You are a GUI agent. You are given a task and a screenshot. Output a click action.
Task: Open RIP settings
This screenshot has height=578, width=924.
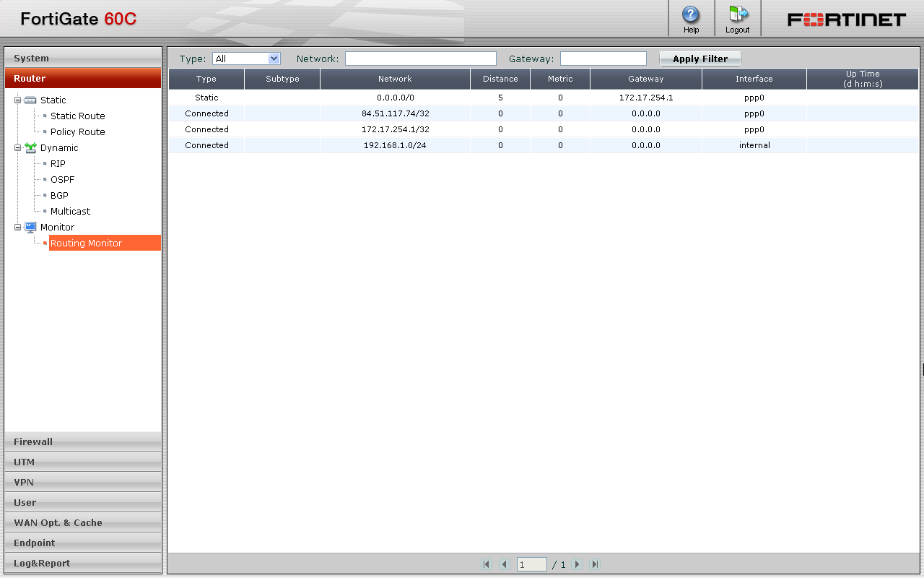click(58, 163)
